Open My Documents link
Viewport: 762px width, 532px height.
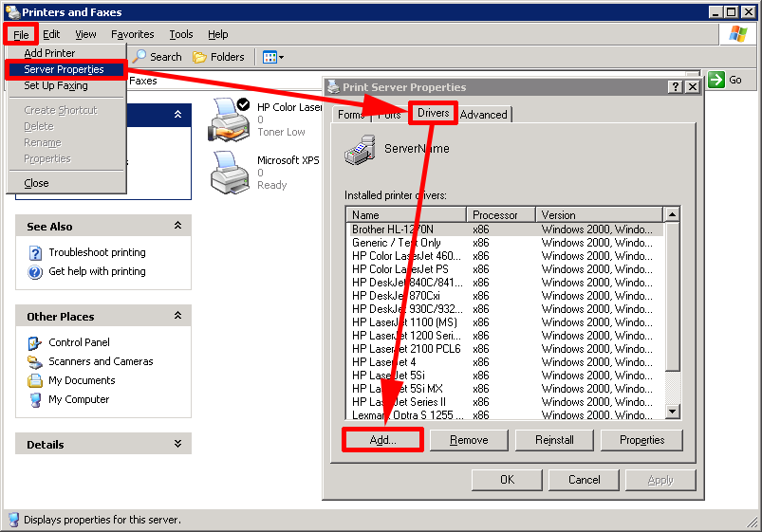[82, 380]
